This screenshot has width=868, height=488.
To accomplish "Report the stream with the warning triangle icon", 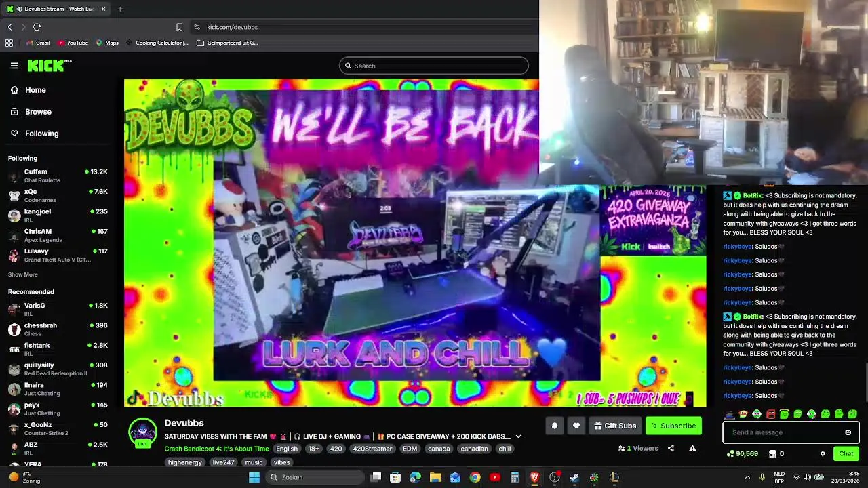I will tap(692, 448).
